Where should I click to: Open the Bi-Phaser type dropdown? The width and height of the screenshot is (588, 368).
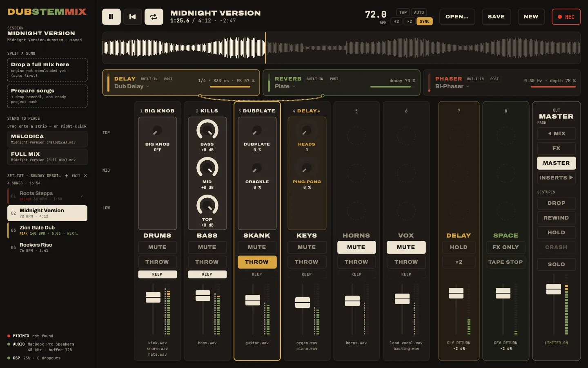[x=452, y=86]
